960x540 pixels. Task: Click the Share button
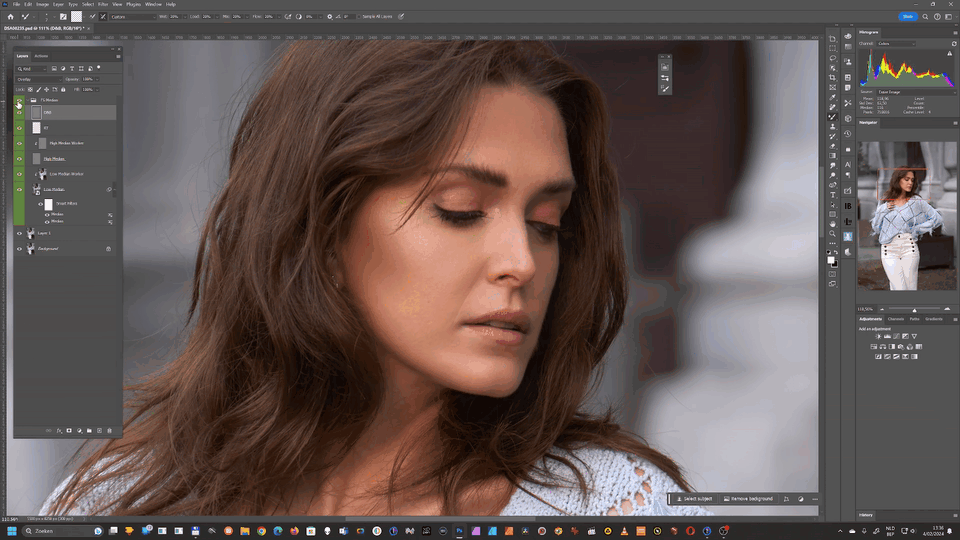tap(907, 17)
